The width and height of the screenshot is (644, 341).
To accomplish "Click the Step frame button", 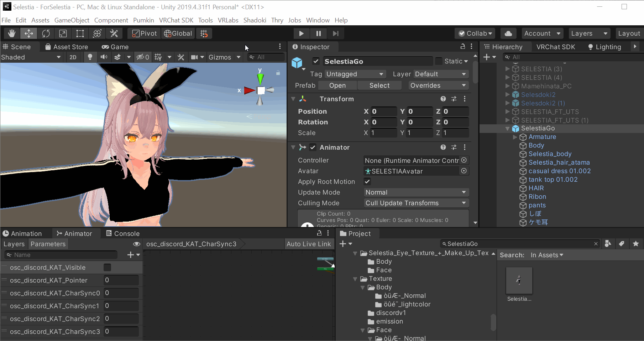I will pos(335,33).
